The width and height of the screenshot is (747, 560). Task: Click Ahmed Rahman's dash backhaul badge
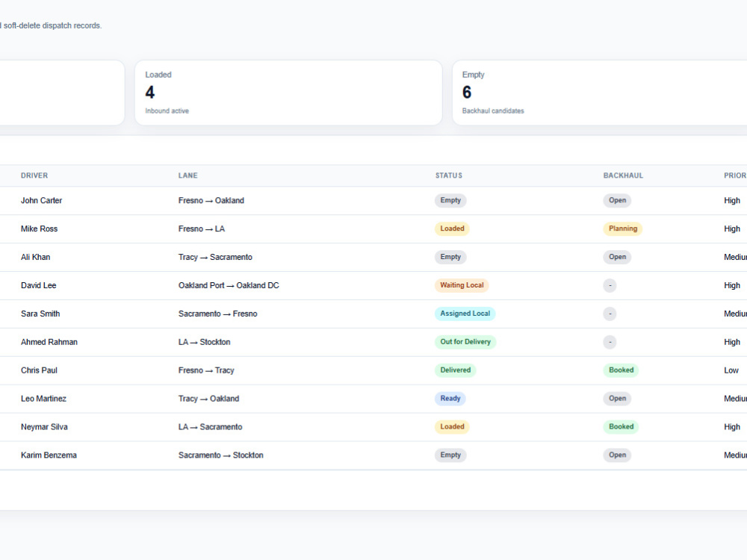(610, 342)
